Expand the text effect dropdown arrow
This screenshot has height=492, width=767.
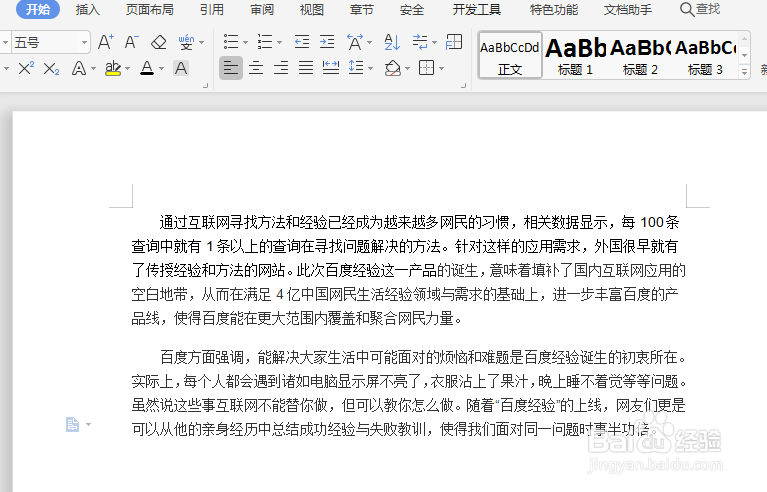point(93,68)
